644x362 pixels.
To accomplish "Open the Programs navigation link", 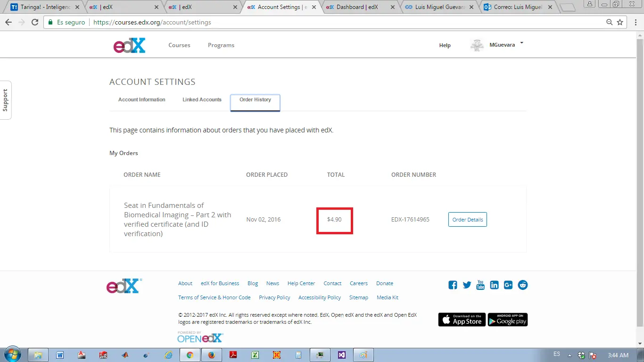I will tap(221, 45).
